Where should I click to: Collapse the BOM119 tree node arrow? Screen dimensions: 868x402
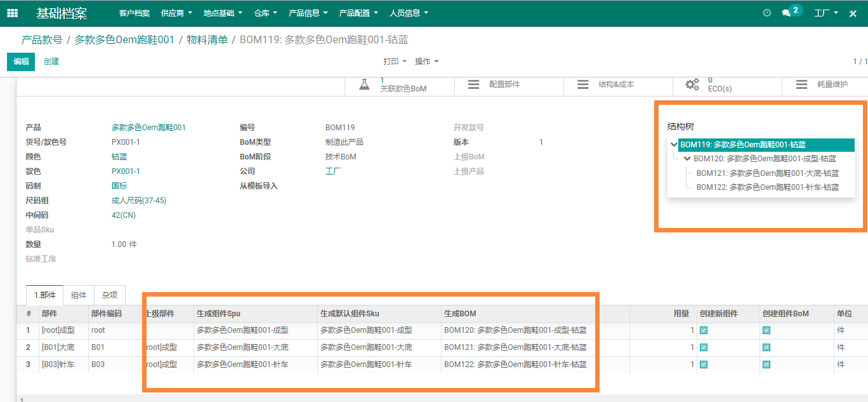coord(674,145)
